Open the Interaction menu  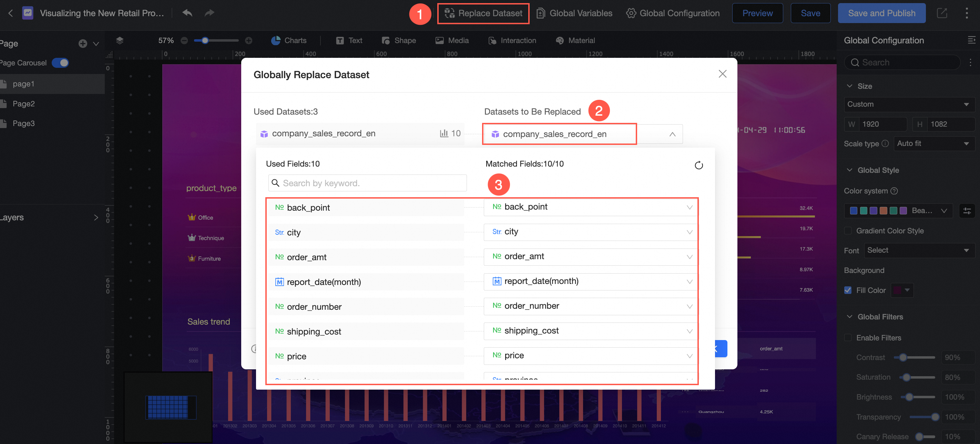pos(512,40)
